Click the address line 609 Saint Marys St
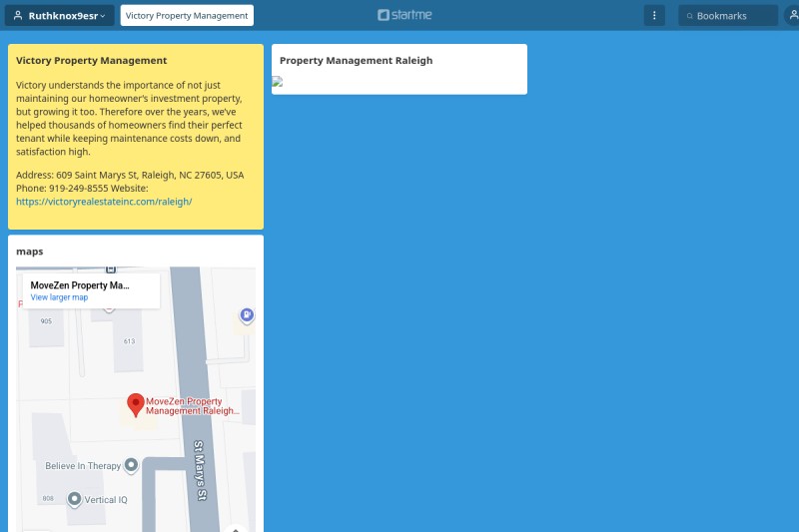 (x=130, y=175)
